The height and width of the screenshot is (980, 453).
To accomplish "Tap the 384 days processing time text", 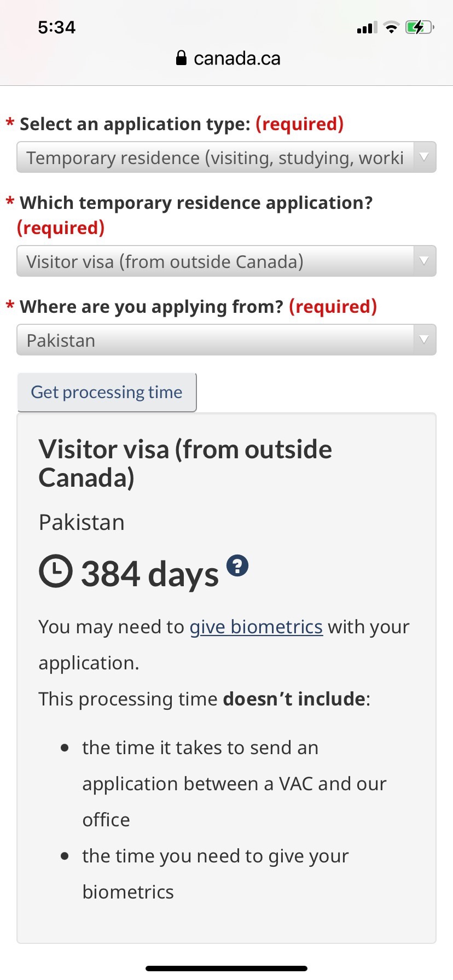I will (x=150, y=574).
